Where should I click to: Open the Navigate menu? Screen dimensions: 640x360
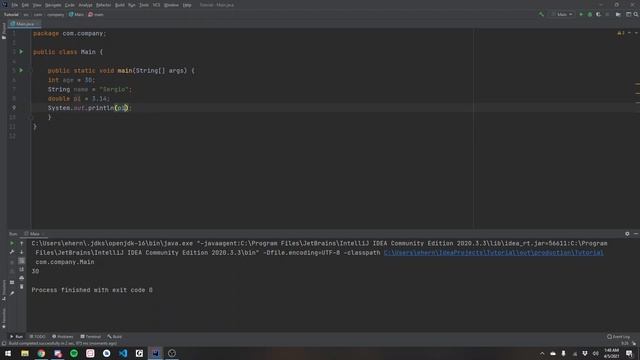click(x=53, y=5)
